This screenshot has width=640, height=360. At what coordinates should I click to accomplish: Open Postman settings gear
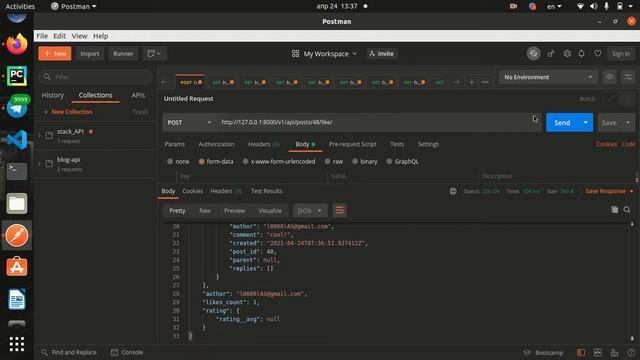coord(567,53)
